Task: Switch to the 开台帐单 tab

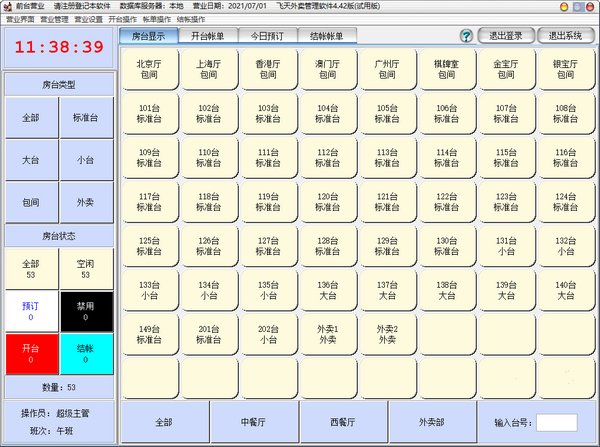Action: point(209,36)
